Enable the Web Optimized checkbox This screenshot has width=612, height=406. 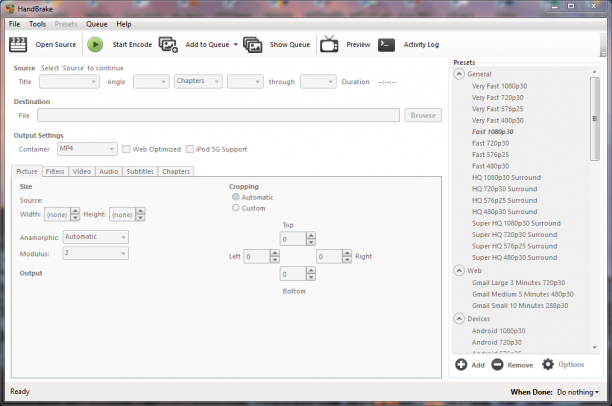coord(126,149)
